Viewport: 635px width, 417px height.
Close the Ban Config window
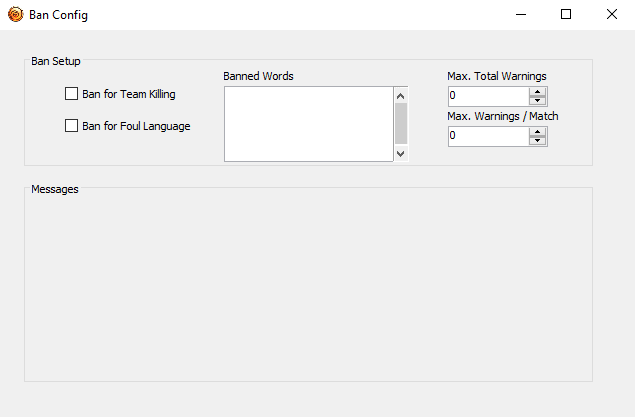612,15
